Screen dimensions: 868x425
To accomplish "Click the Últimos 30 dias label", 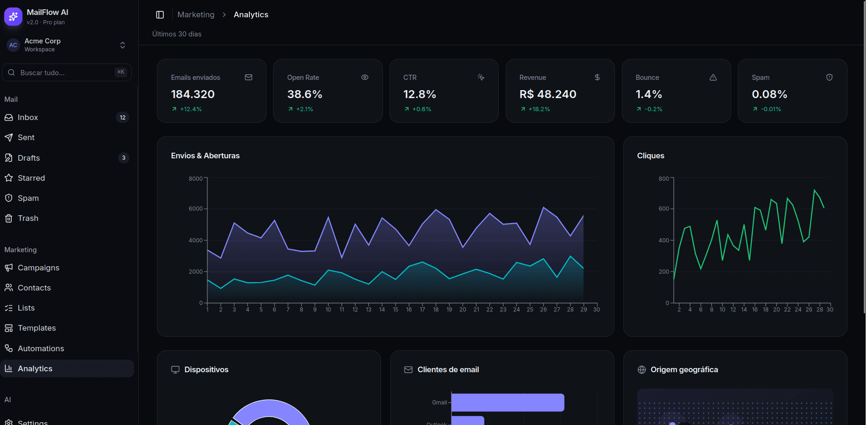I will (176, 34).
